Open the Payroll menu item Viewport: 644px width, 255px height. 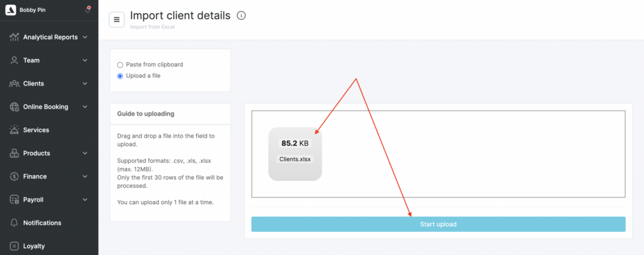pos(36,200)
